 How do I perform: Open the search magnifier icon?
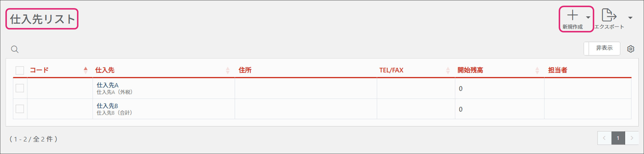click(x=15, y=49)
